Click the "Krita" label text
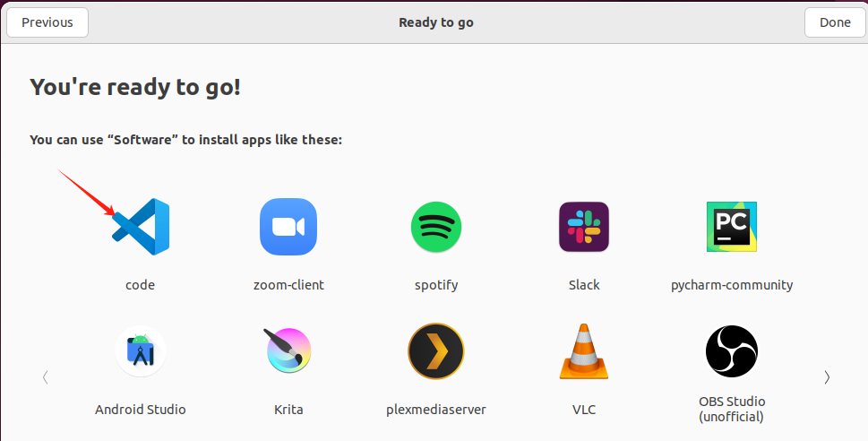Viewport: 868px width, 441px height. (288, 410)
